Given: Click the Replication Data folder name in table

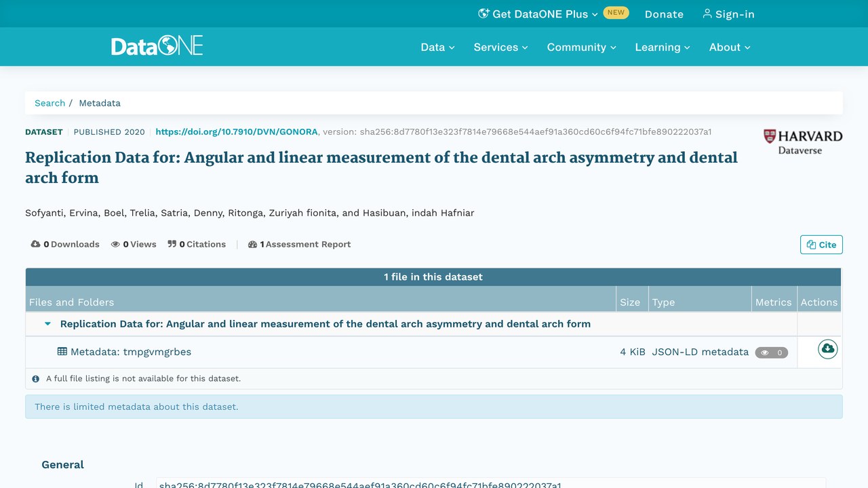Looking at the screenshot, I should tap(325, 324).
